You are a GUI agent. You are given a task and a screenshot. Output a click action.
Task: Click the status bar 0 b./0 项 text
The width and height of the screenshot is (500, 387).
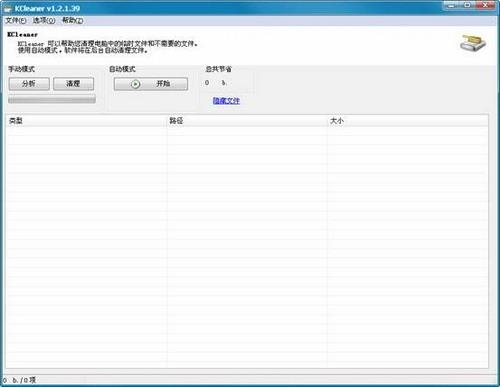tap(19, 380)
